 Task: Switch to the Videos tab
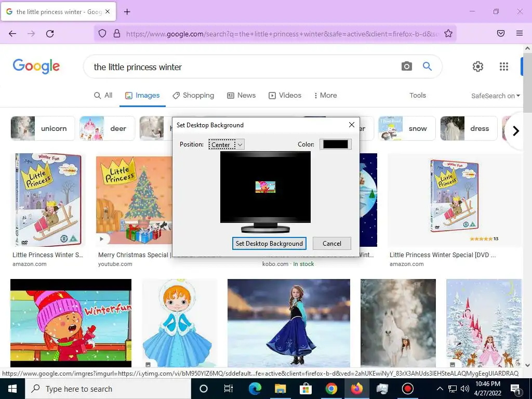pyautogui.click(x=285, y=96)
